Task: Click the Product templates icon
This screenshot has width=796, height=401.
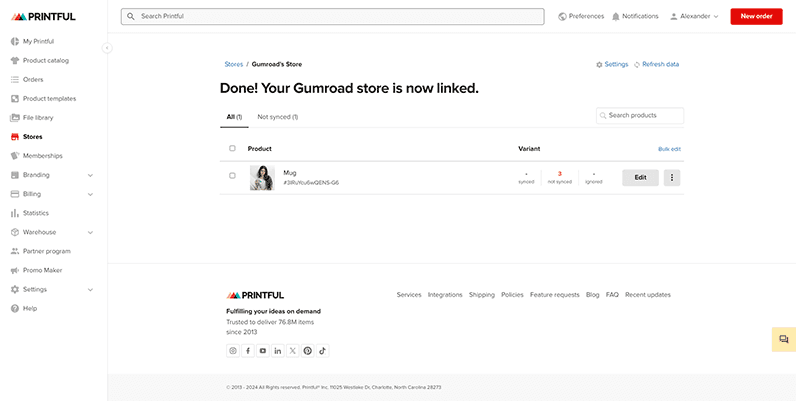Action: coord(15,98)
